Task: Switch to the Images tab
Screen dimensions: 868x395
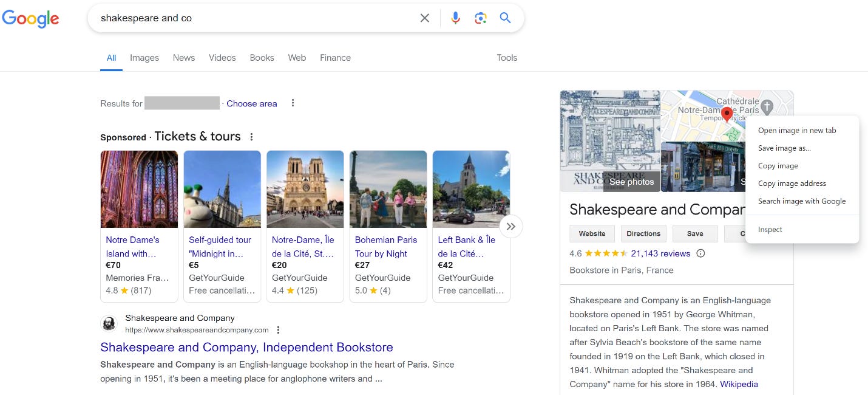Action: click(x=144, y=58)
